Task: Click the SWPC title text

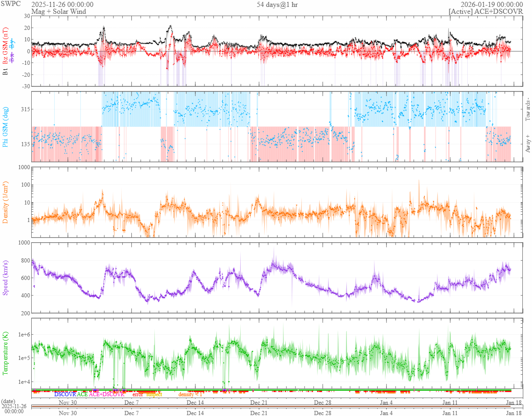Action: point(11,4)
